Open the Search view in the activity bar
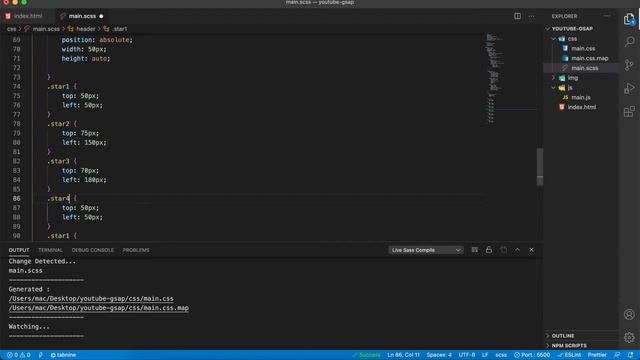 tap(629, 42)
